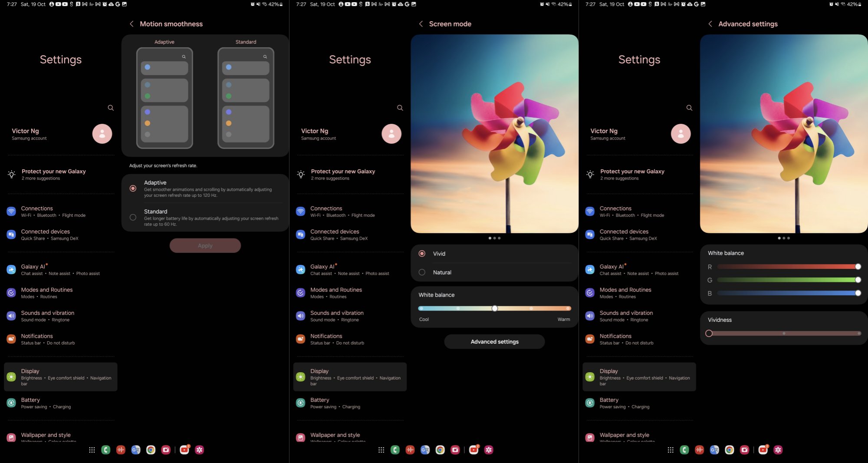Tap pinwheel preview image in Screen mode
This screenshot has width=868, height=463.
(x=494, y=134)
